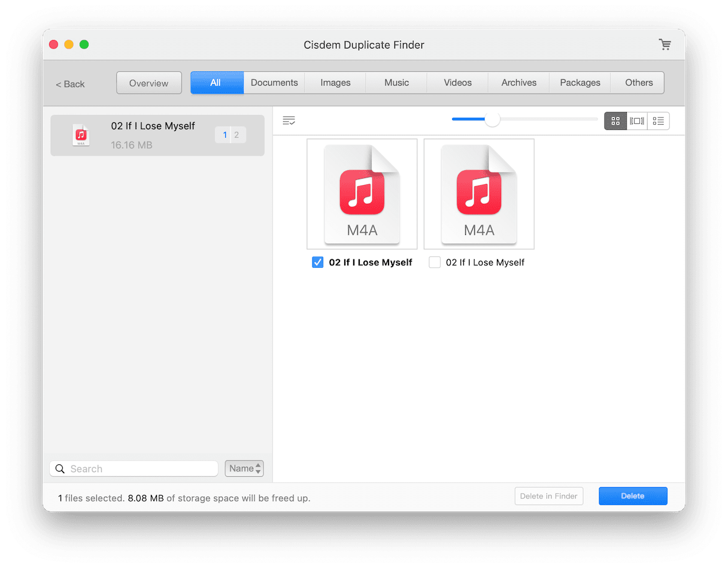Click the 16.16 MB size text

point(132,145)
